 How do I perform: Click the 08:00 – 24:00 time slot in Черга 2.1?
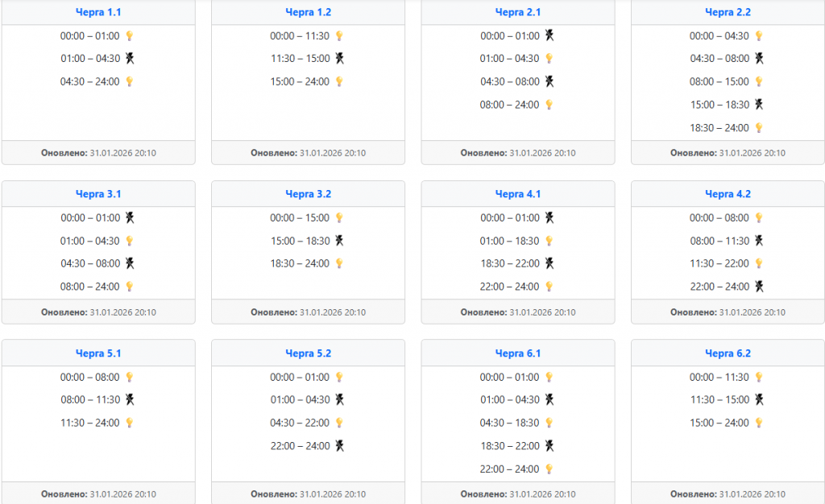(510, 105)
